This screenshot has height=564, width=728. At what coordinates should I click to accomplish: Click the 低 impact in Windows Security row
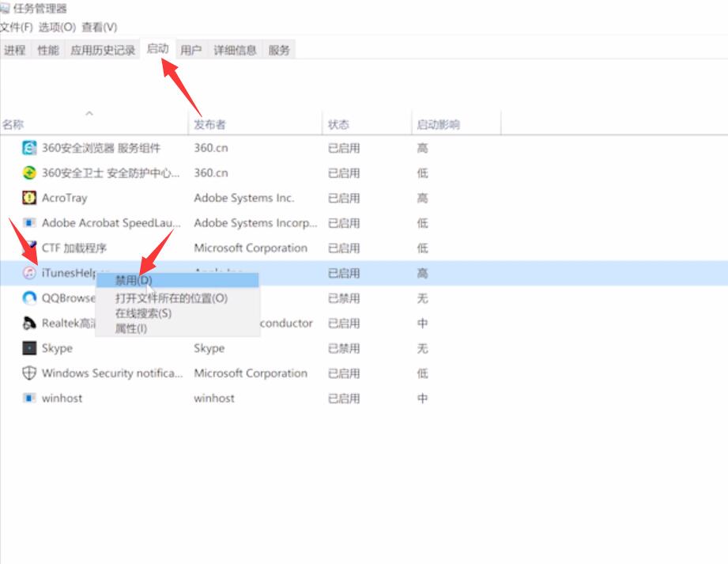click(423, 373)
